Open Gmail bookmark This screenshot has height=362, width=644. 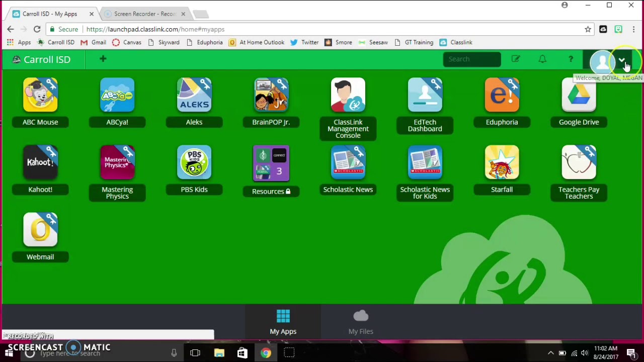point(94,42)
